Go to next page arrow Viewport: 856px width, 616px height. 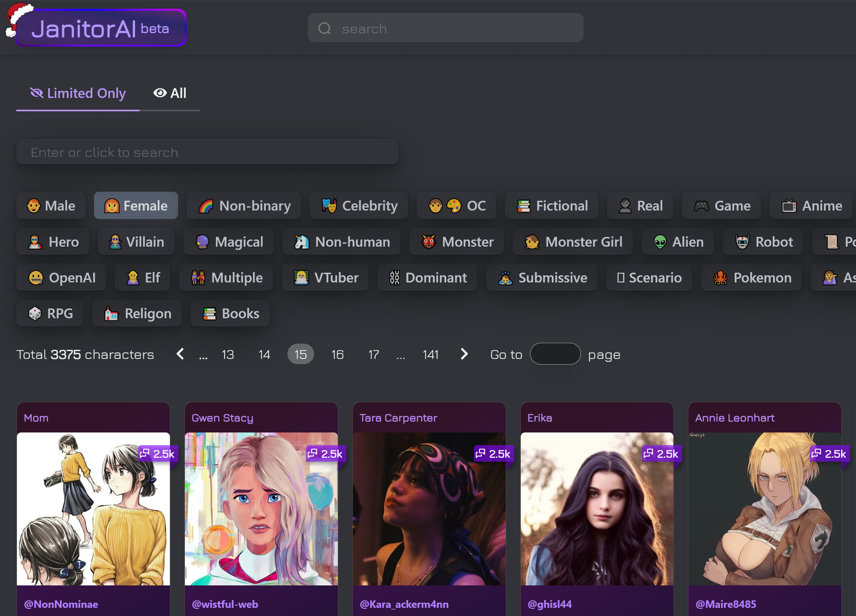coord(464,354)
